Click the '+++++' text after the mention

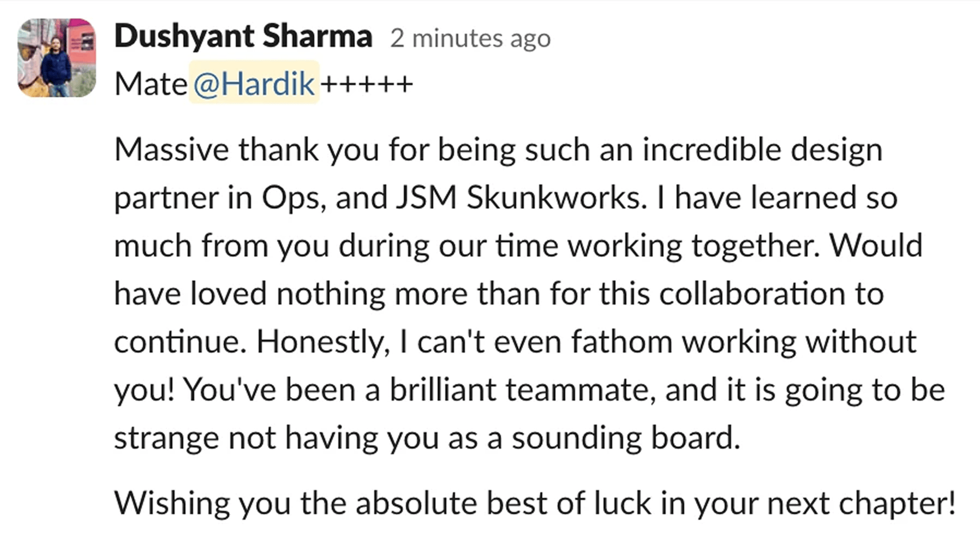point(367,84)
